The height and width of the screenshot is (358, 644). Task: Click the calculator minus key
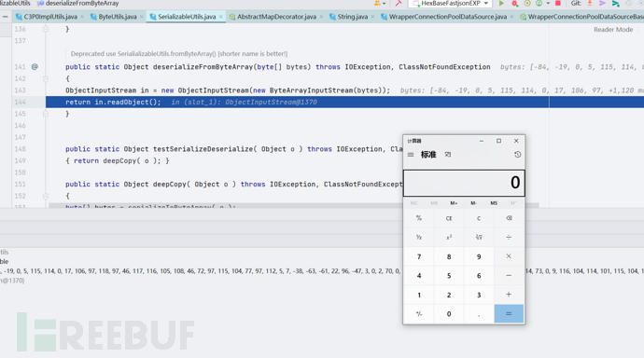tap(509, 276)
